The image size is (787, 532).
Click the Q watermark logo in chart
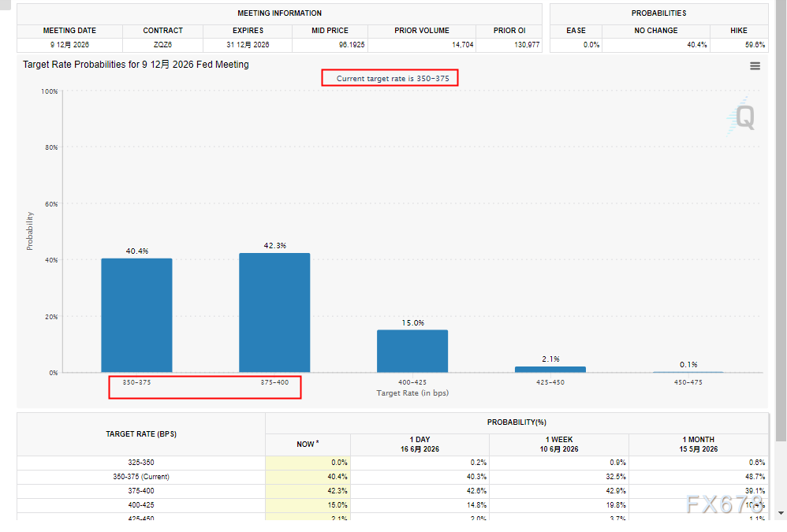click(x=740, y=117)
